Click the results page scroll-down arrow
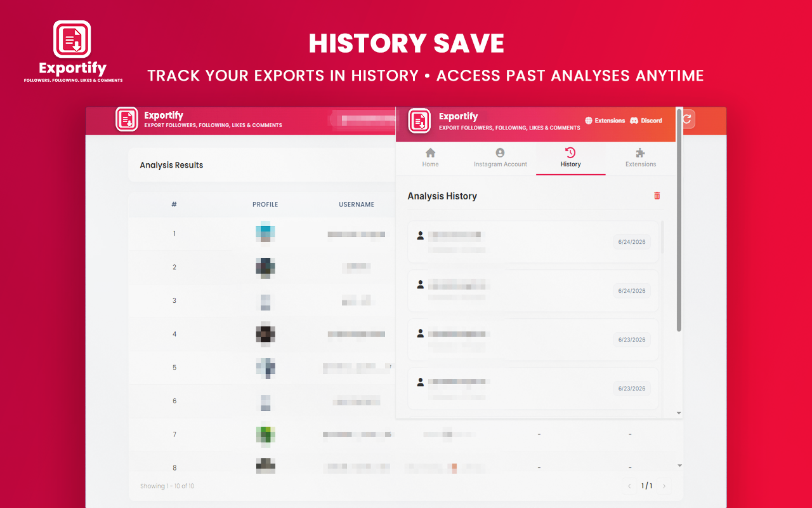The width and height of the screenshot is (812, 508). pyautogui.click(x=679, y=465)
